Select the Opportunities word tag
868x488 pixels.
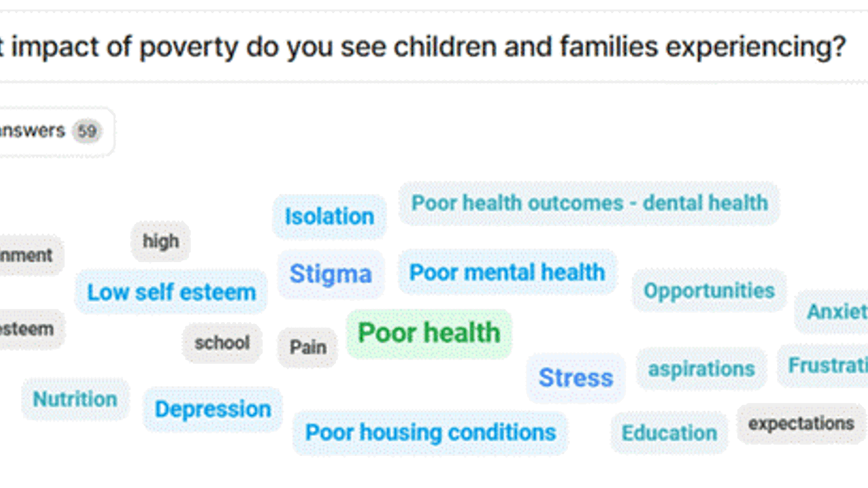pyautogui.click(x=709, y=291)
